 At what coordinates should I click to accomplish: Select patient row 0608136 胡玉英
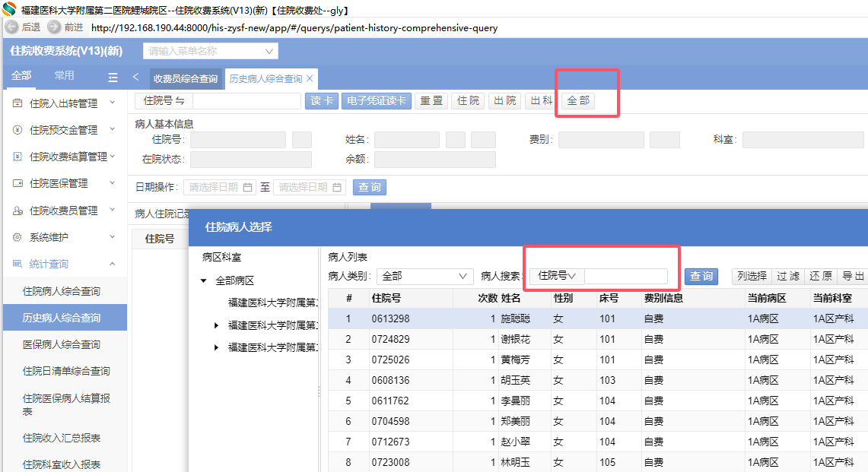click(x=598, y=380)
